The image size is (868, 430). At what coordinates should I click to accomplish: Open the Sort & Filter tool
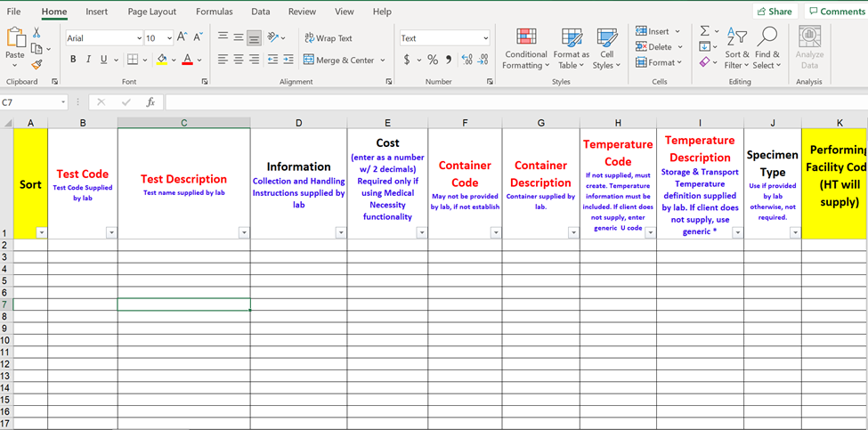click(x=736, y=47)
